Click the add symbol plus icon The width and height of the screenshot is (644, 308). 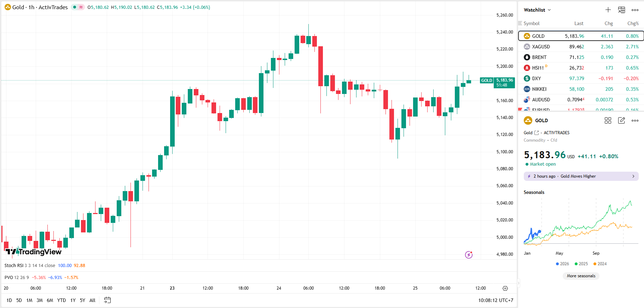(608, 10)
